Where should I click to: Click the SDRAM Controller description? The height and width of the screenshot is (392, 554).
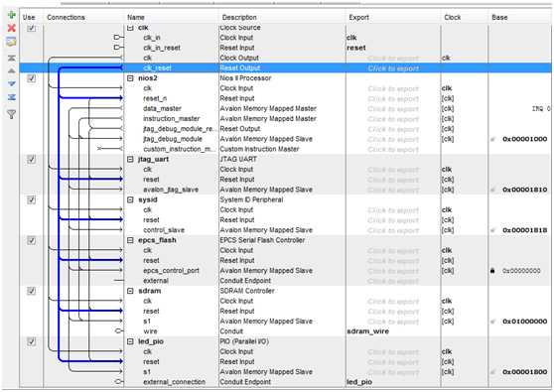[247, 291]
